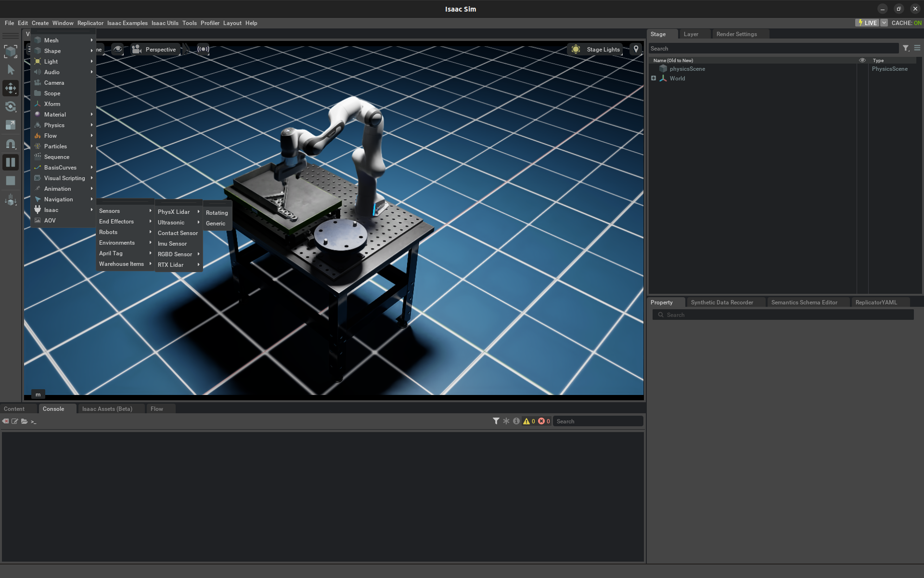Toggle the magnet Snap tool
This screenshot has width=924, height=578.
11,144
